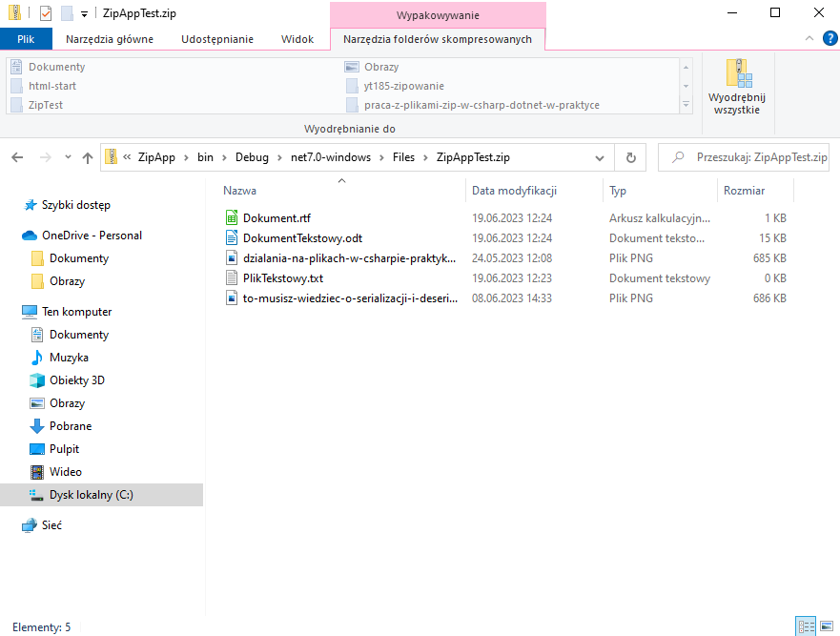
Task: Switch to the Widok tab
Action: click(x=297, y=39)
